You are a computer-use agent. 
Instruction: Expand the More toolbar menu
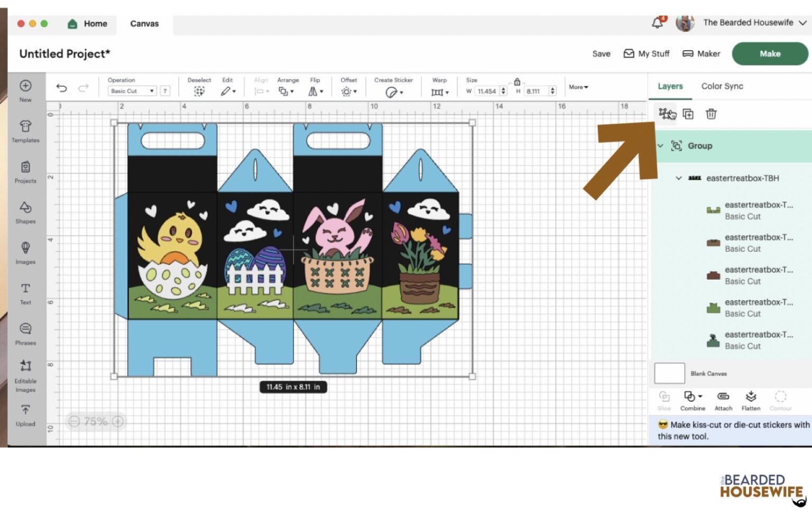(578, 87)
